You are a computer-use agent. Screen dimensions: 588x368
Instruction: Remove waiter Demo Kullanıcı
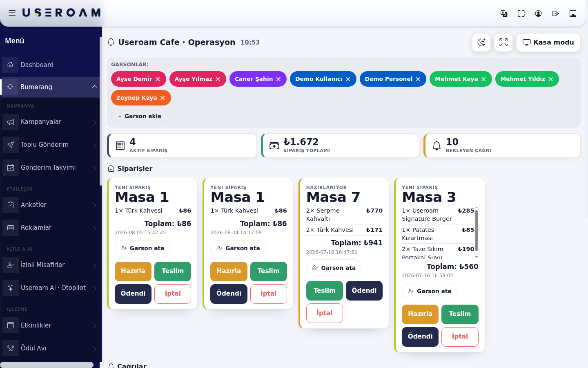tap(348, 79)
